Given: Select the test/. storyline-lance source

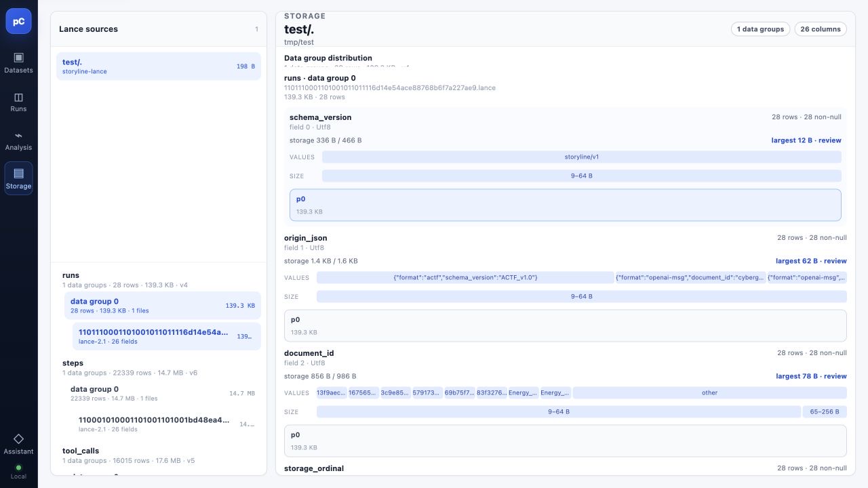Looking at the screenshot, I should point(159,66).
